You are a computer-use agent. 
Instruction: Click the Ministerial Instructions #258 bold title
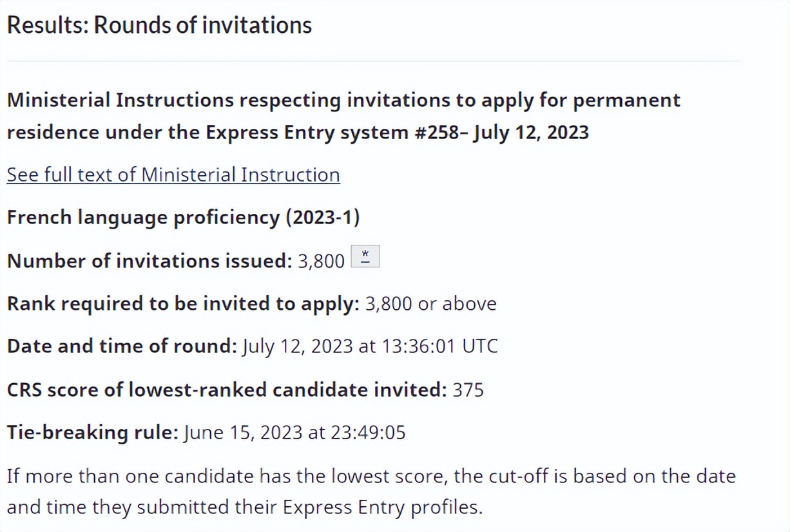tap(343, 116)
